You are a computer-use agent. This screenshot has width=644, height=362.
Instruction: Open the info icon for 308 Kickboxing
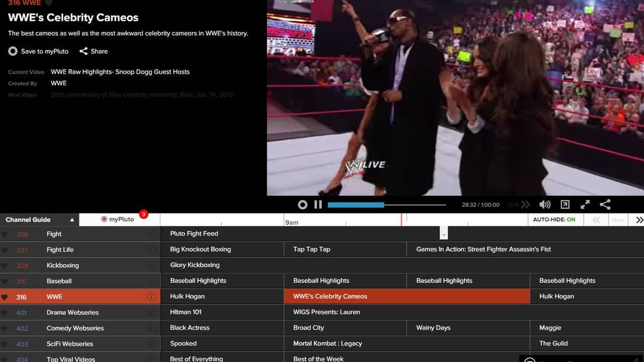(151, 265)
